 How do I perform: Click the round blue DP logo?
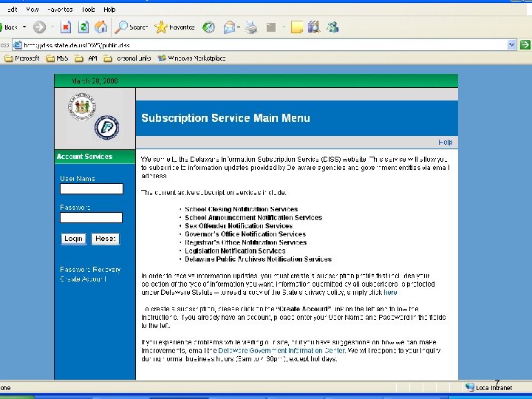pyautogui.click(x=106, y=128)
